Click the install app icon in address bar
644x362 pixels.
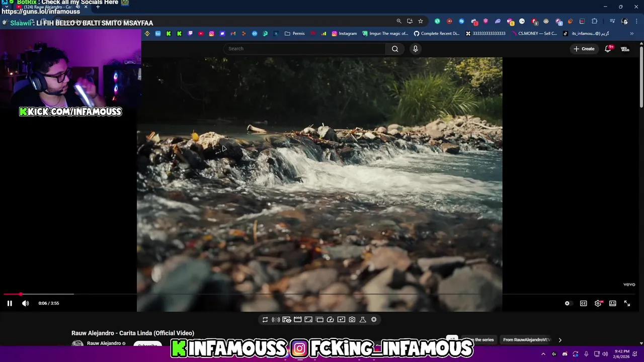[410, 21]
